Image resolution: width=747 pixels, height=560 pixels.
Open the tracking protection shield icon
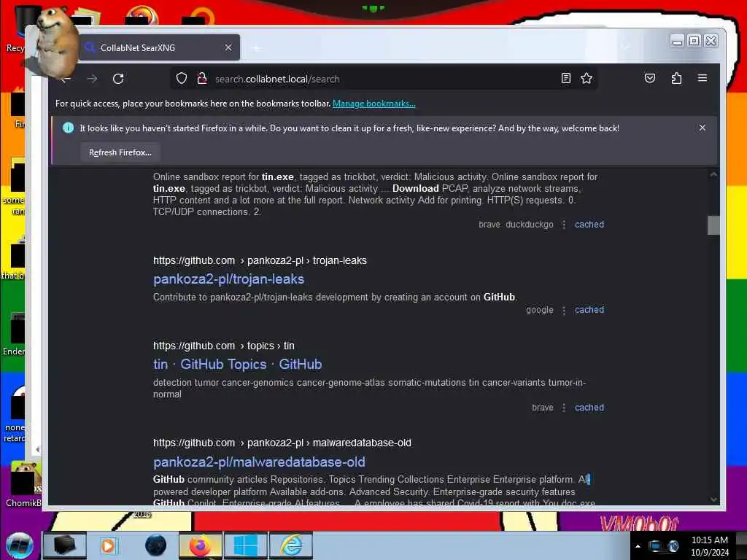[182, 78]
